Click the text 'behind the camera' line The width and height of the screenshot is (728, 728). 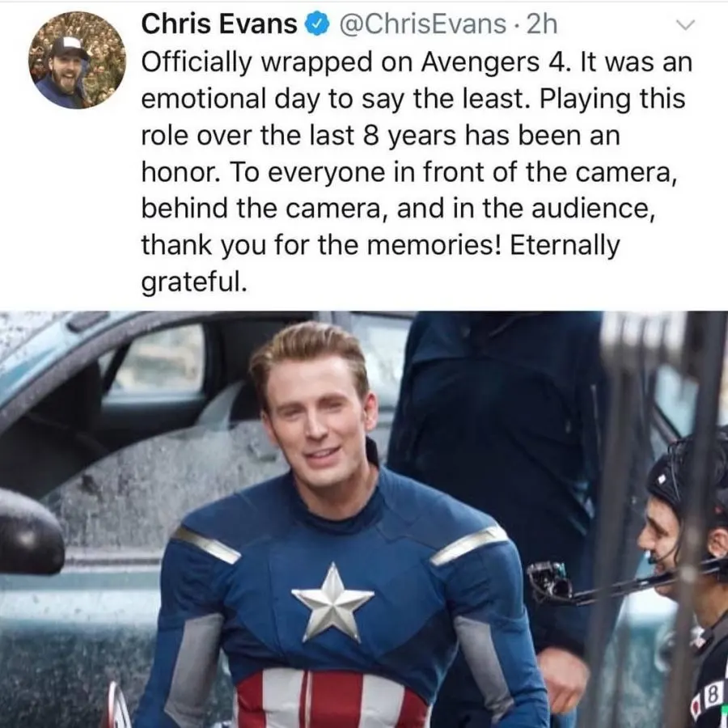click(x=262, y=209)
